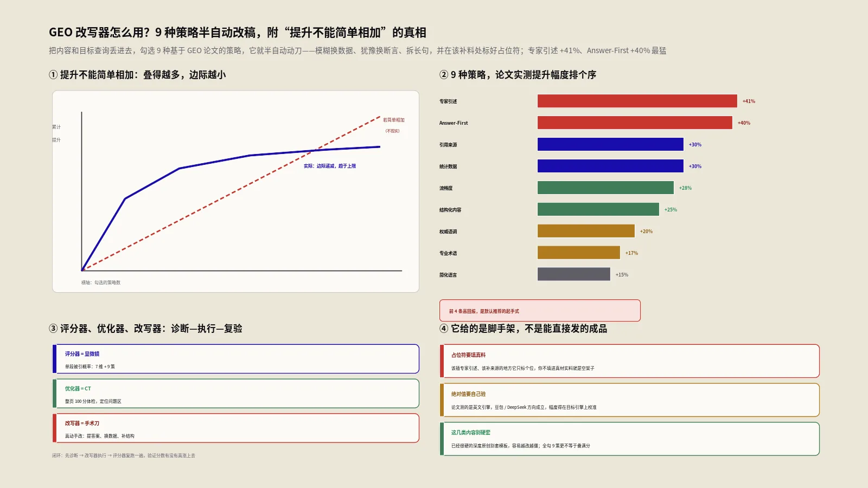Click the card title "评分器 = 显微镜"
Screen dimensions: 868x488
point(82,354)
